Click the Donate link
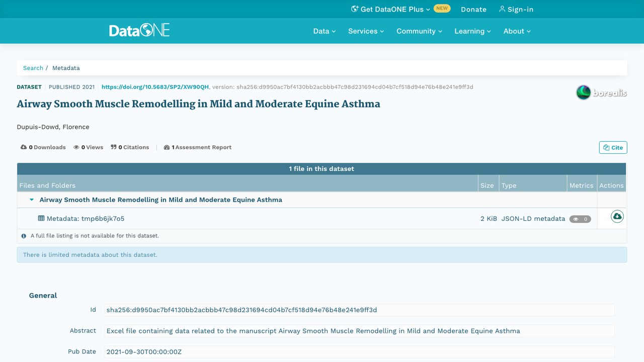The height and width of the screenshot is (362, 644). click(x=473, y=9)
